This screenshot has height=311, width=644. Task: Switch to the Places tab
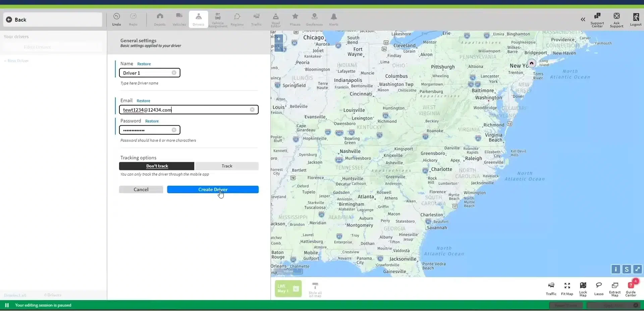tap(295, 19)
